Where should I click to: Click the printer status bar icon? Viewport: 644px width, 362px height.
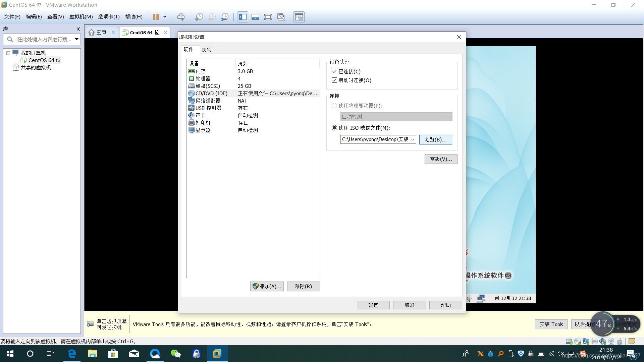(594, 341)
